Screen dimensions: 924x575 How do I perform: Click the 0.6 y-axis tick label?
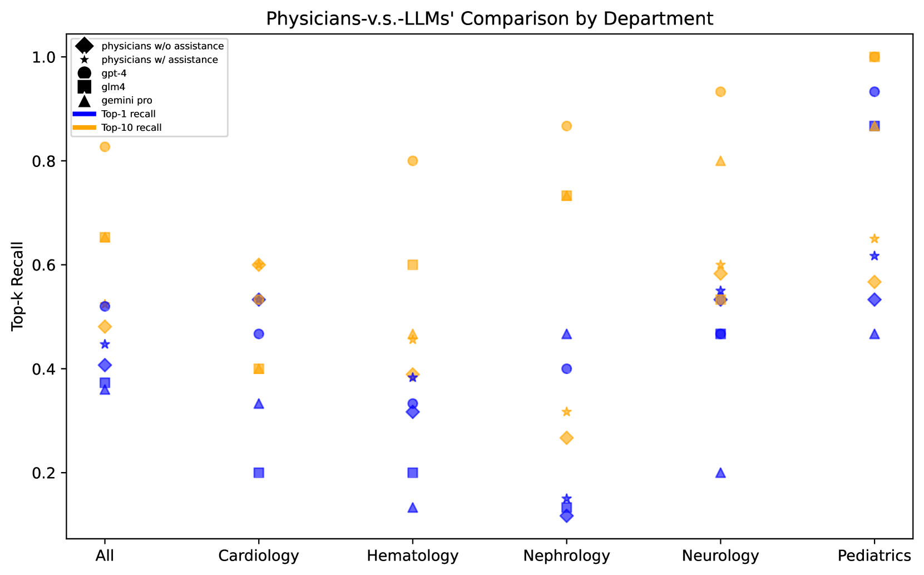pyautogui.click(x=43, y=265)
